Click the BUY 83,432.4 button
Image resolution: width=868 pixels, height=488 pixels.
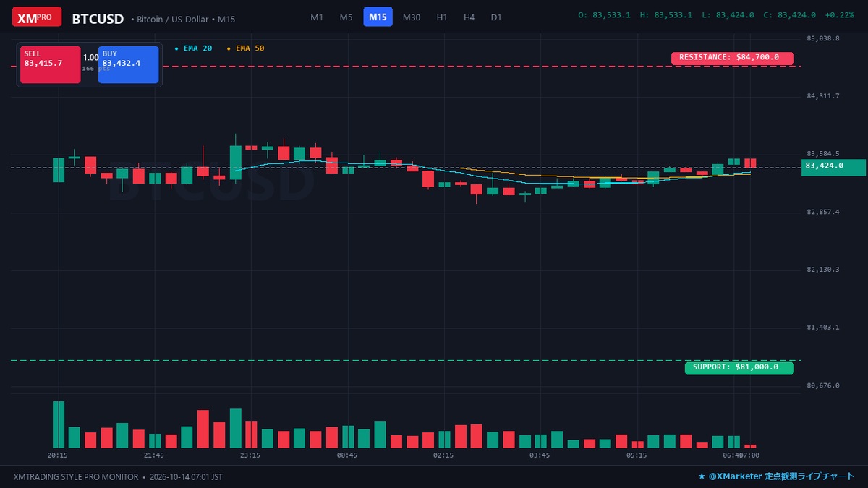(x=128, y=64)
